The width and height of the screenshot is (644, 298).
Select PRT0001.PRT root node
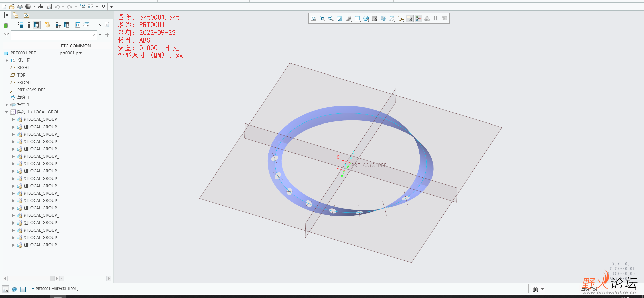click(x=23, y=53)
